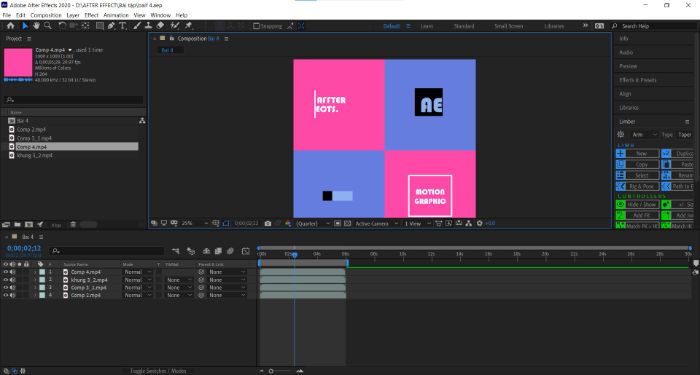Select the Selection arrow tool
This screenshot has height=375, width=700.
click(x=25, y=26)
